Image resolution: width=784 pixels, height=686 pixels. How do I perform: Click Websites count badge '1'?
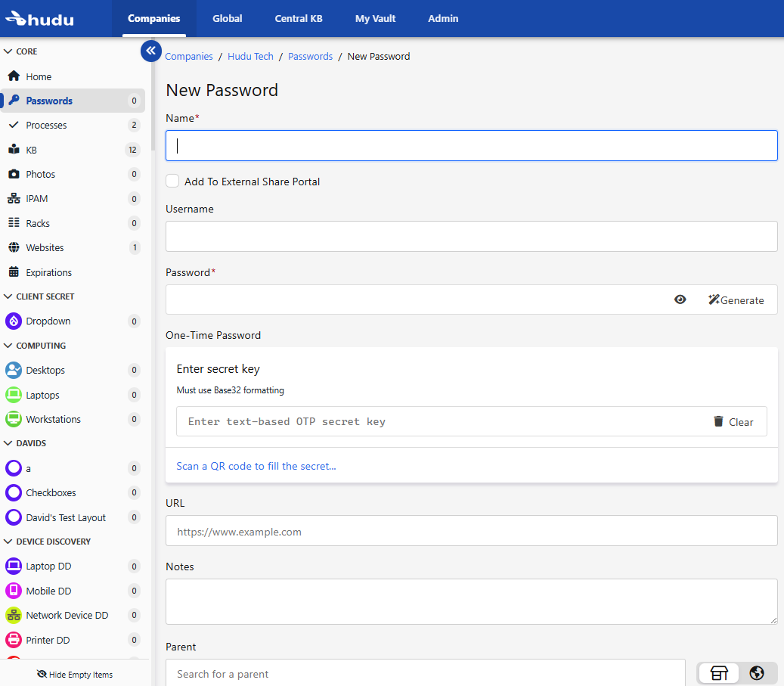135,247
